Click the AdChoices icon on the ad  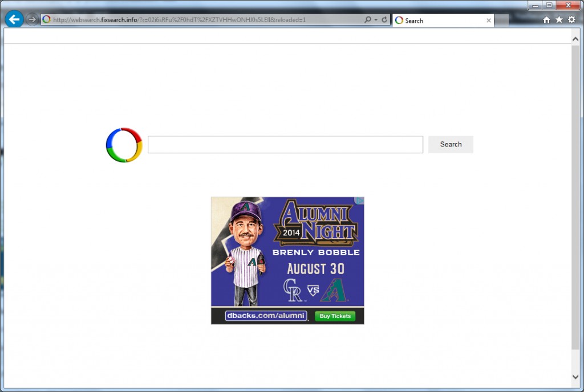359,201
